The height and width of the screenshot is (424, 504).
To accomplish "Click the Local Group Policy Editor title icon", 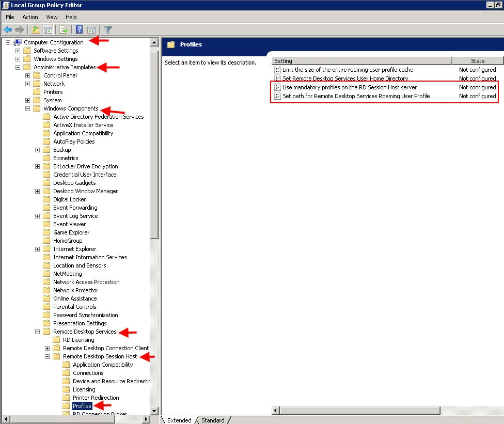I will (x=5, y=5).
